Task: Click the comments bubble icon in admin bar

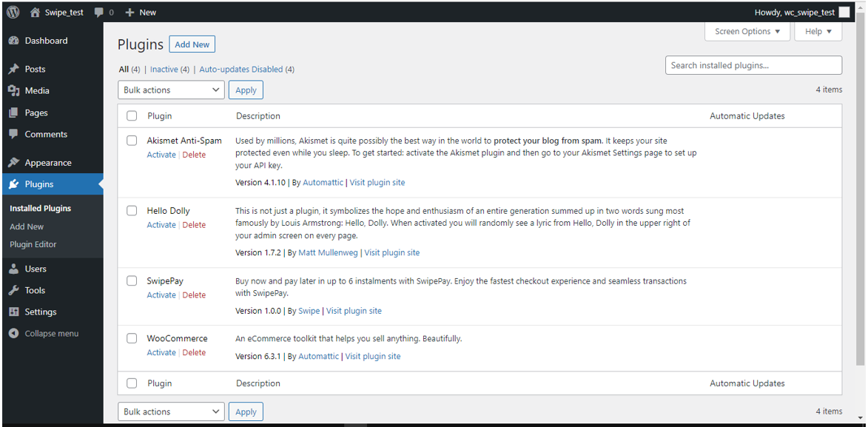Action: [x=98, y=12]
